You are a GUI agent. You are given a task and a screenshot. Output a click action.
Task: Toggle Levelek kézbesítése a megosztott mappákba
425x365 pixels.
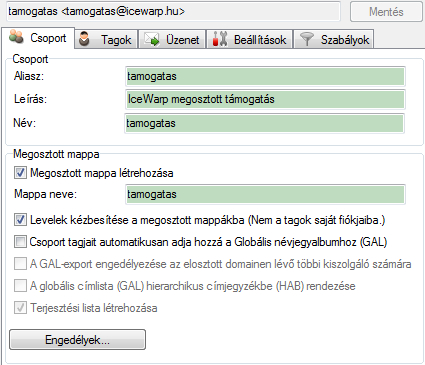click(20, 220)
